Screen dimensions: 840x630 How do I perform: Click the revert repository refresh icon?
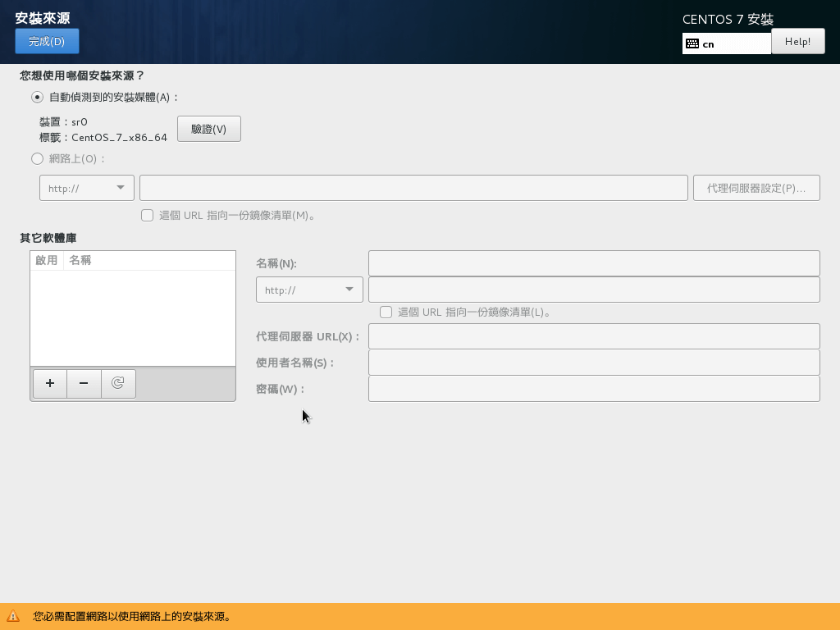coord(118,383)
